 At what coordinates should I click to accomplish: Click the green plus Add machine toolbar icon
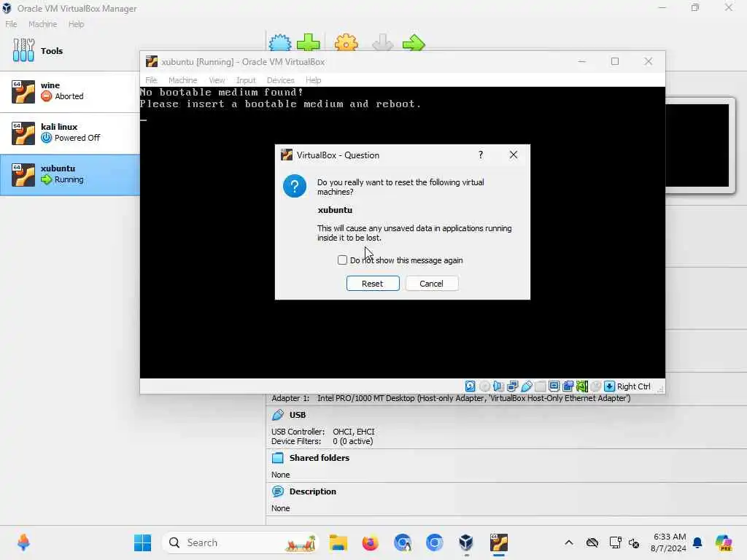click(x=309, y=43)
